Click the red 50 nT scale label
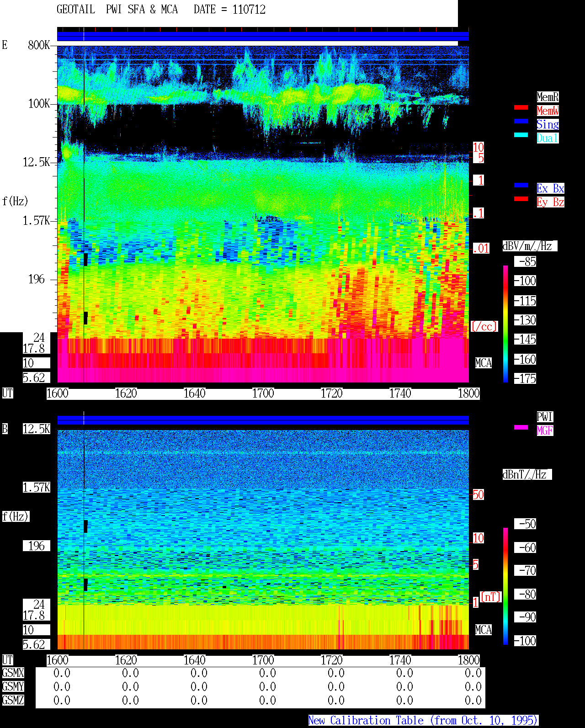The width and height of the screenshot is (585, 728). 478,494
